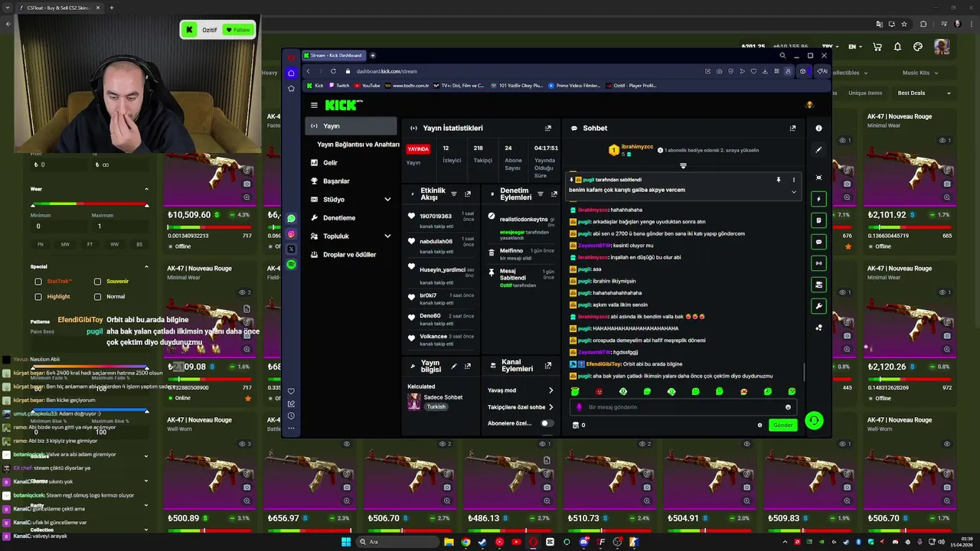Image resolution: width=980 pixels, height=551 pixels.
Task: Open emoji picker in message box
Action: click(788, 407)
